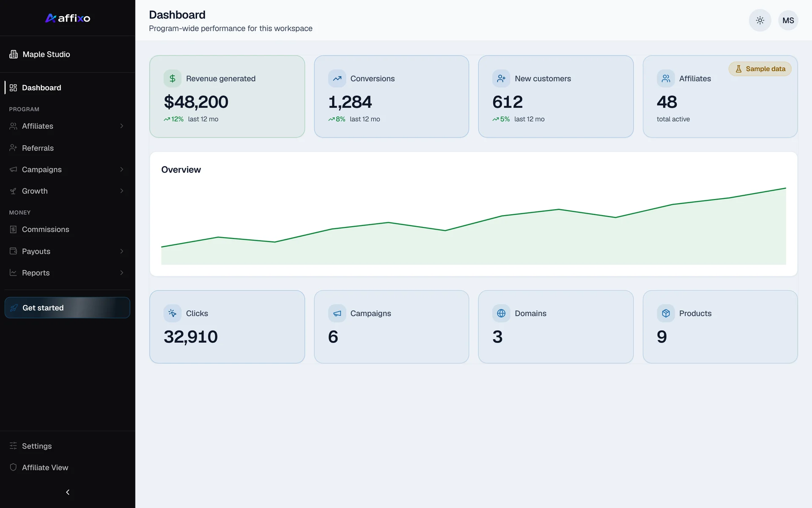
Task: Open the Maple Studio workspace switcher
Action: pos(67,54)
